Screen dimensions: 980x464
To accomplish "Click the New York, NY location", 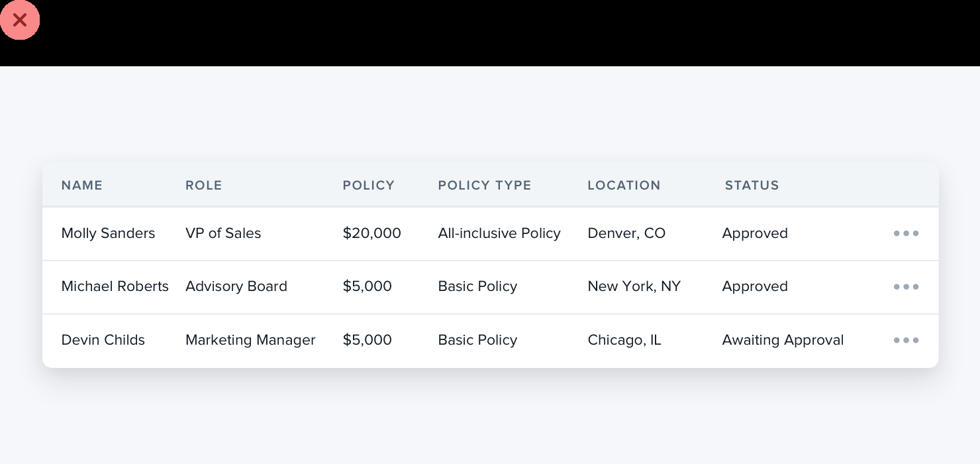I will [634, 286].
